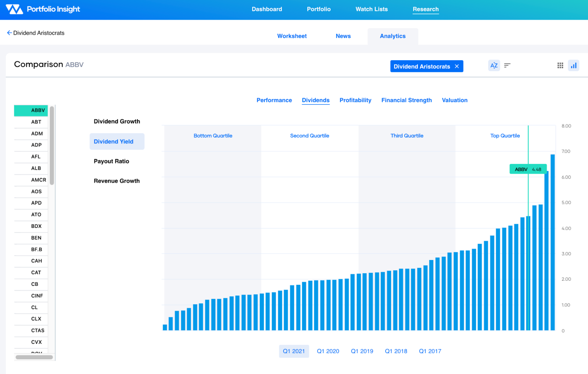Viewport: 588px width, 374px height.
Task: Sort bars by value icon
Action: (x=507, y=65)
